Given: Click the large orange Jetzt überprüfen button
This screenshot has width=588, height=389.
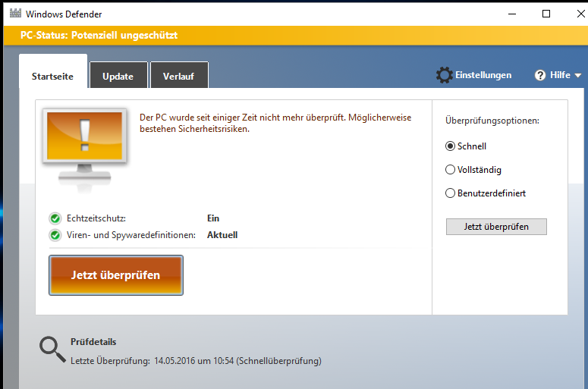Looking at the screenshot, I should point(116,275).
